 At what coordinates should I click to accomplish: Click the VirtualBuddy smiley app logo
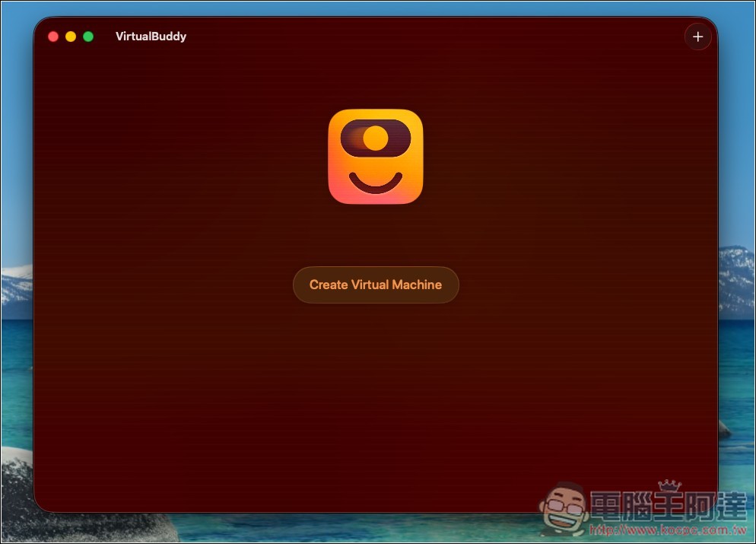click(x=376, y=156)
